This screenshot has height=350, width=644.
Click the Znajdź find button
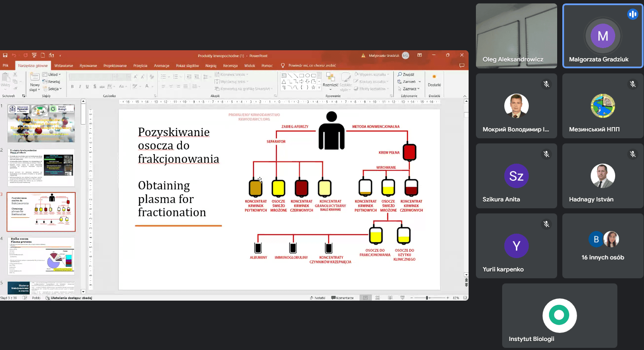406,74
